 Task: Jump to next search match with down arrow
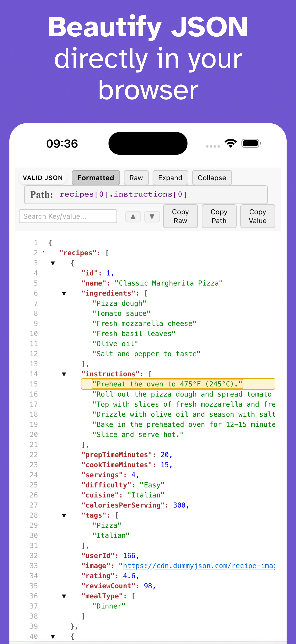click(152, 216)
